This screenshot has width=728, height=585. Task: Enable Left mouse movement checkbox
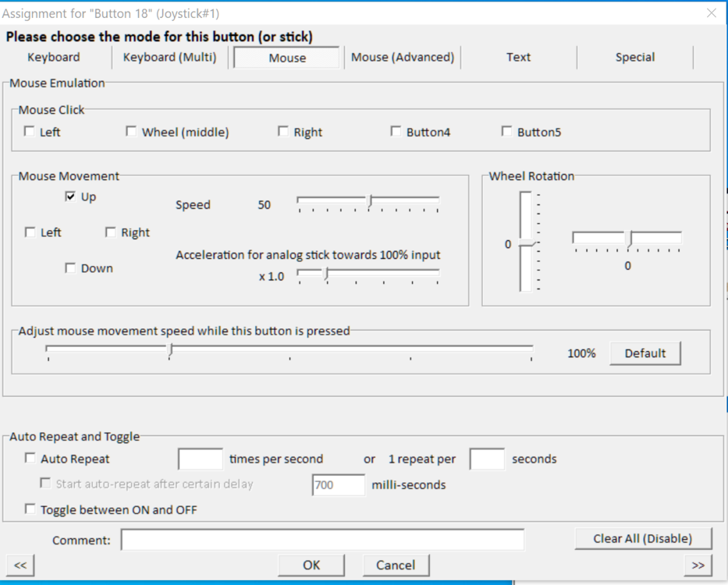pos(30,232)
